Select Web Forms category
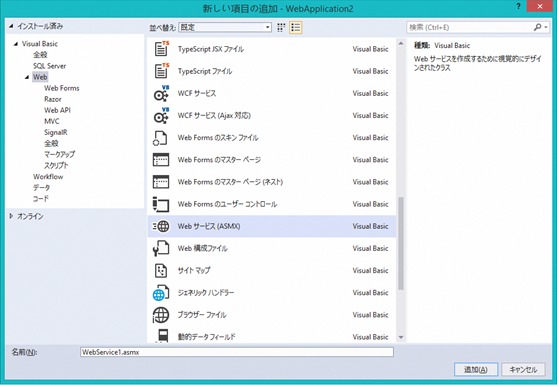The width and height of the screenshot is (557, 385). tap(62, 88)
